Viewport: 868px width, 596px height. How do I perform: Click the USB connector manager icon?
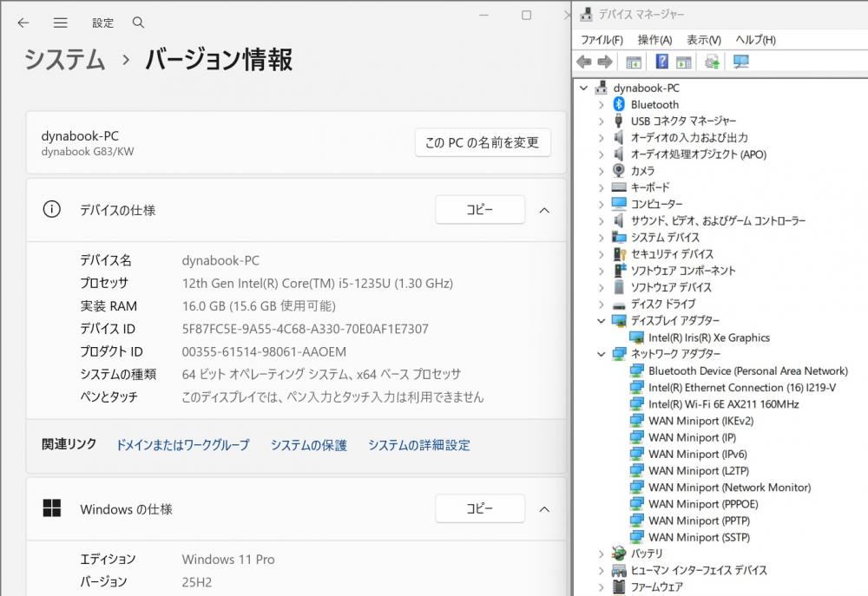tap(618, 121)
